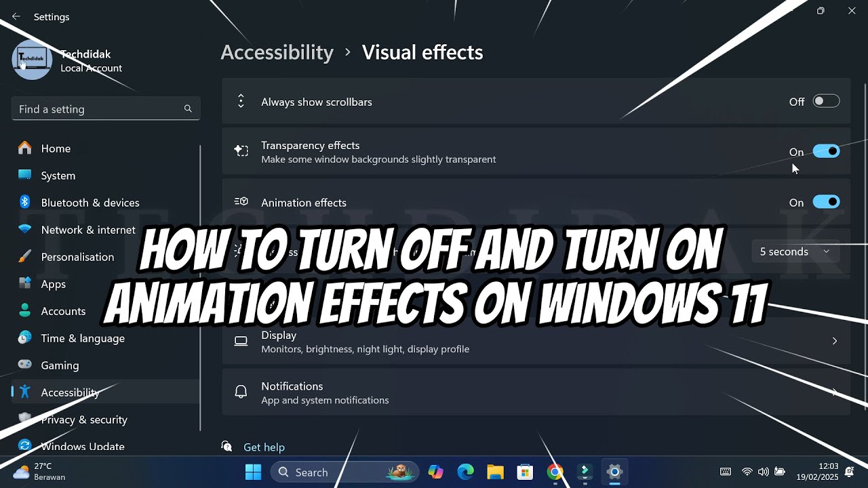Click the Time & language globe-clock icon

pyautogui.click(x=25, y=338)
